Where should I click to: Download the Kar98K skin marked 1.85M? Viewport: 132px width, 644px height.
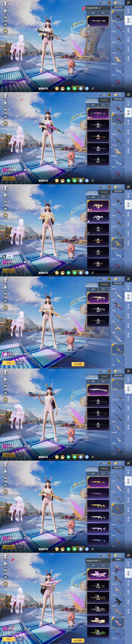point(98,401)
